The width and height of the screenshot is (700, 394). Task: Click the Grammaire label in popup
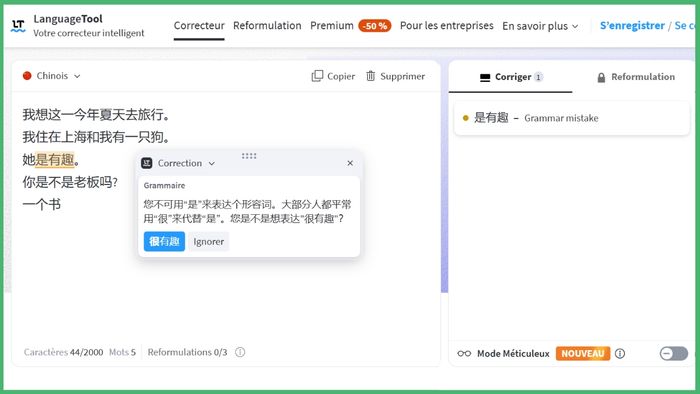point(164,185)
